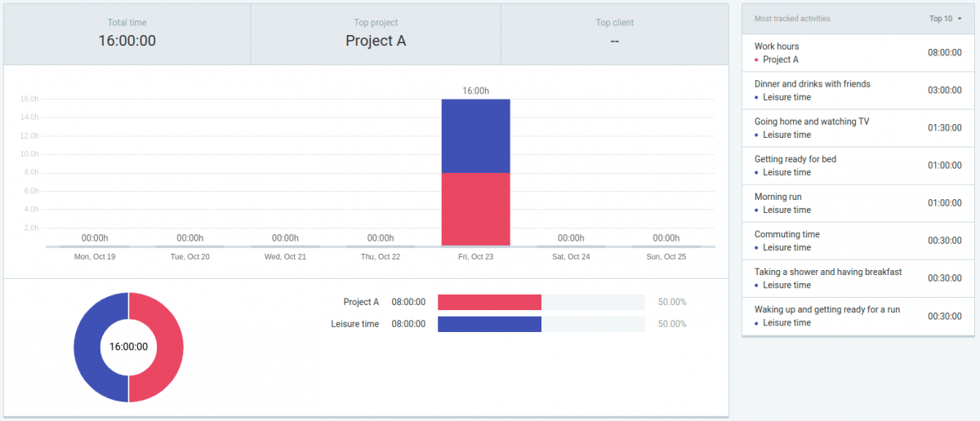Click the blue dot under Getting ready for bed
This screenshot has width=980, height=421.
757,173
